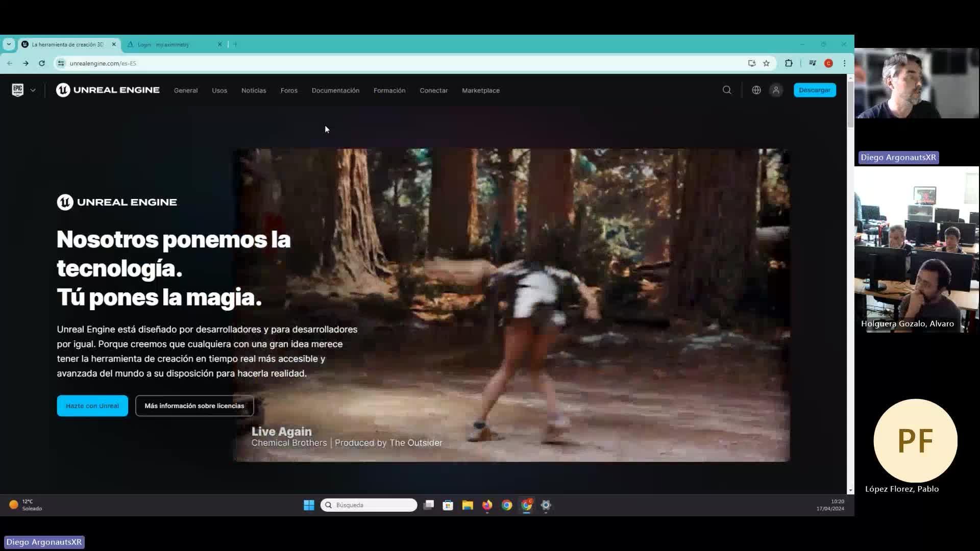Bookmark page with the star icon
Image resolution: width=980 pixels, height=551 pixels.
766,63
